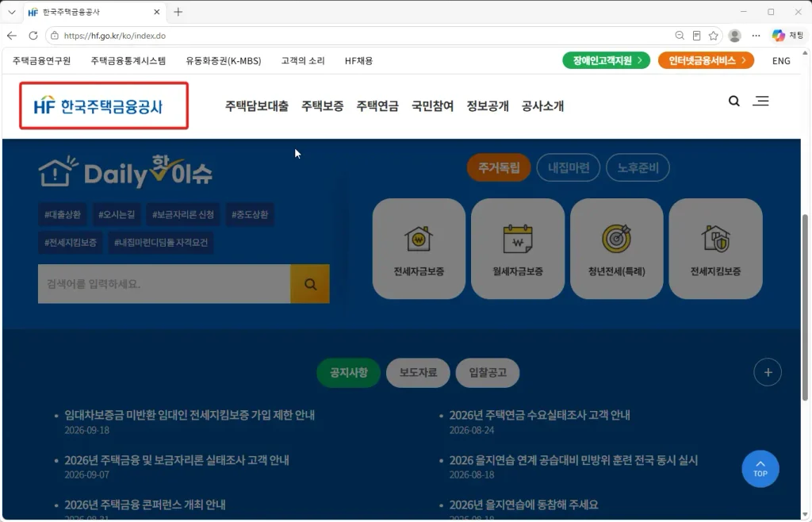This screenshot has width=812, height=522.
Task: Click the site info lock icon
Action: 55,36
